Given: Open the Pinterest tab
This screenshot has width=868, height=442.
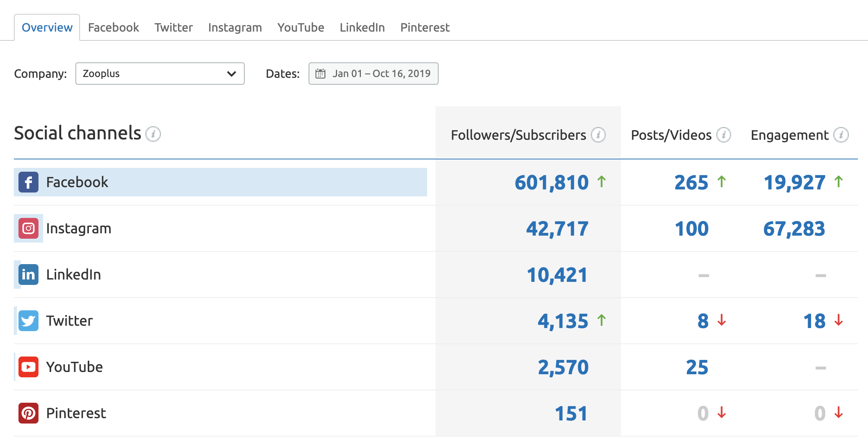Looking at the screenshot, I should coord(425,27).
